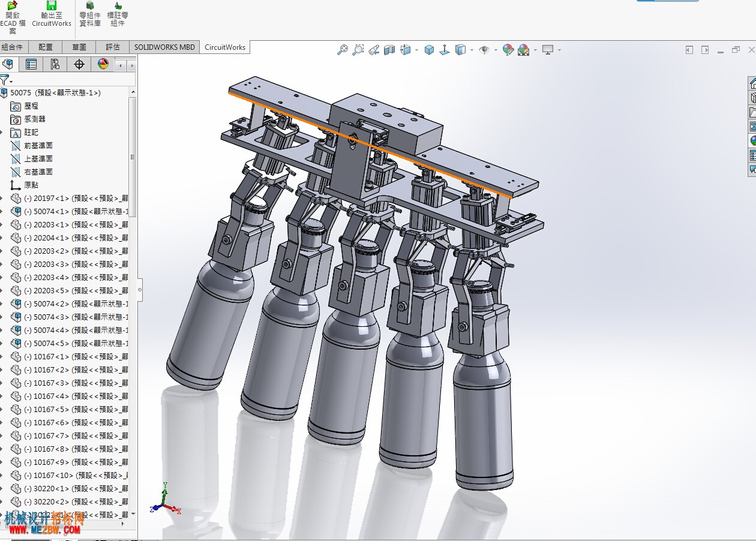
Task: Click the Normal To axis icon
Action: [x=445, y=50]
